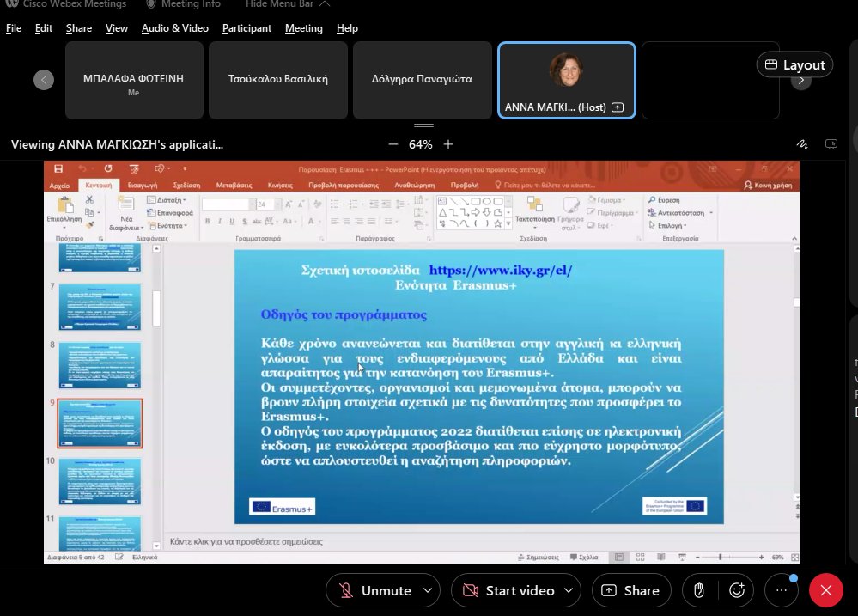The image size is (858, 616).
Task: Open the more options ellipsis menu
Action: click(781, 590)
